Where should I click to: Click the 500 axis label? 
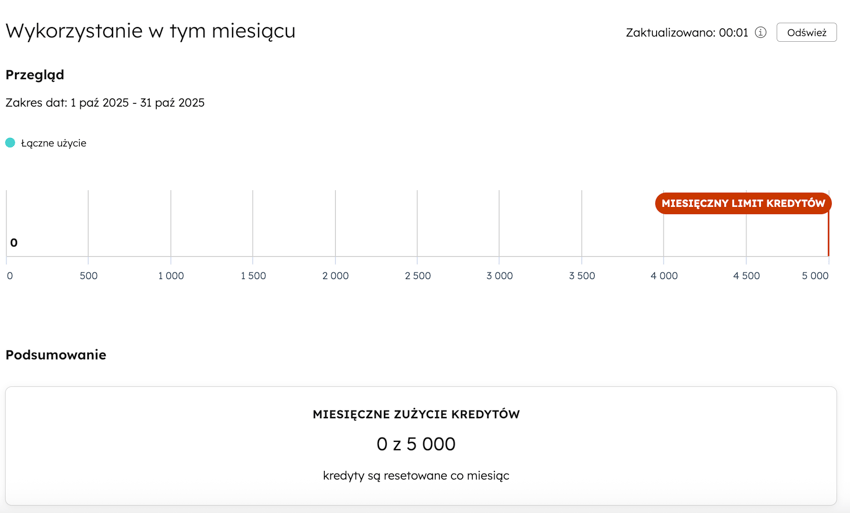pos(89,276)
